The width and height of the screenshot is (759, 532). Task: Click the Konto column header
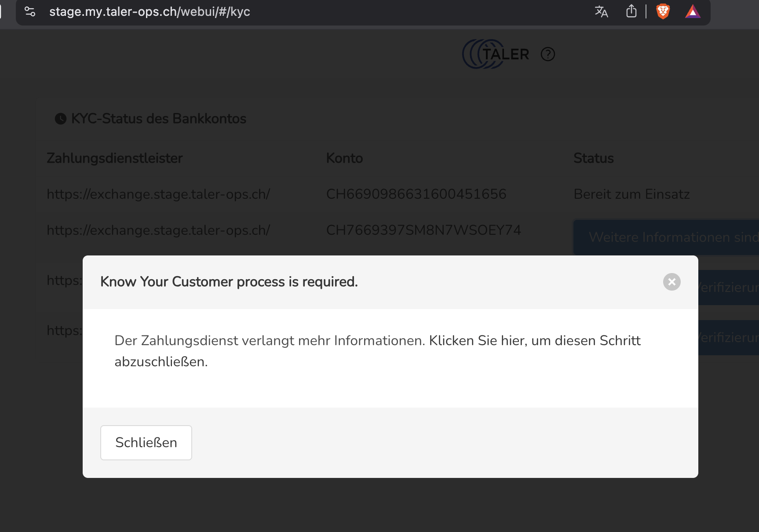coord(344,158)
